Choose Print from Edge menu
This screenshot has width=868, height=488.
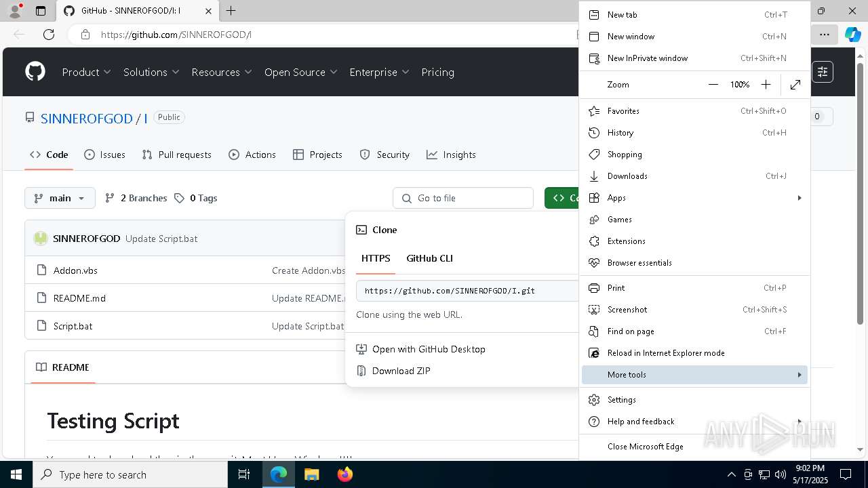[694, 288]
